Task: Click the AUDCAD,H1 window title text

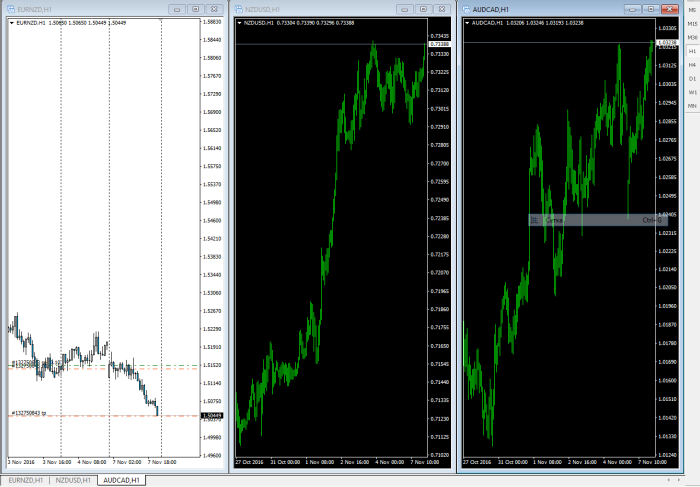Action: (x=491, y=9)
